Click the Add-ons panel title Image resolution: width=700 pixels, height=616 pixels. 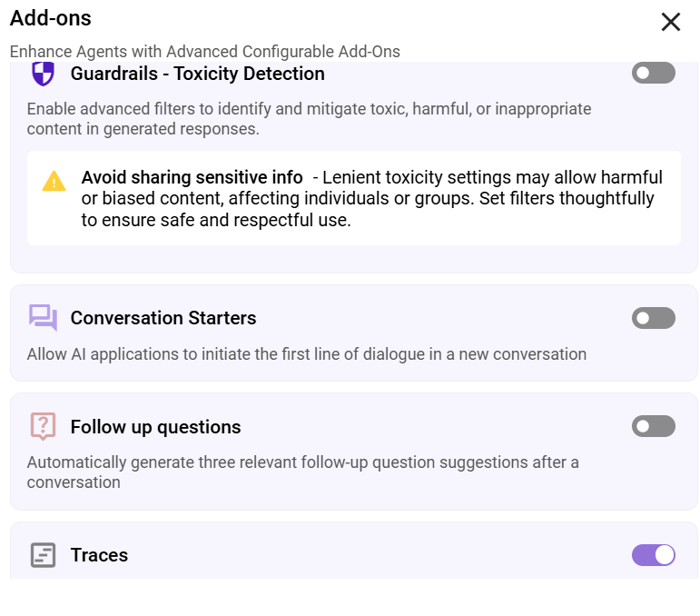pos(51,18)
